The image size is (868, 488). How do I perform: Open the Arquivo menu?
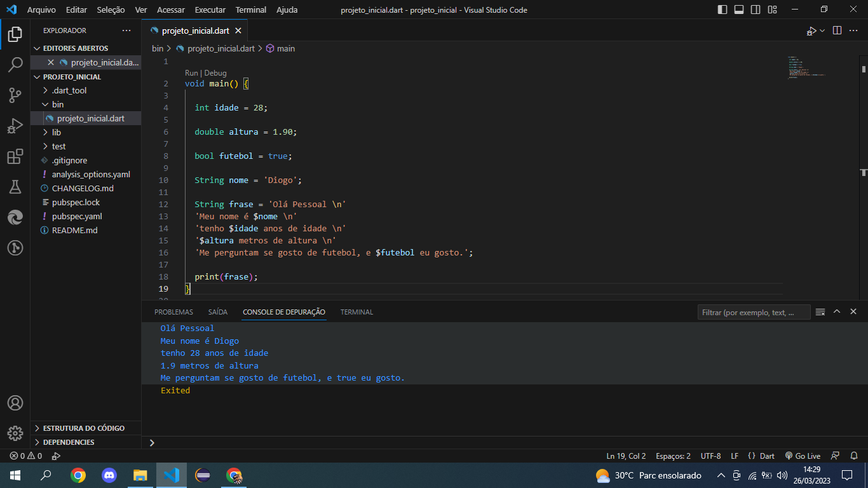[x=41, y=10]
